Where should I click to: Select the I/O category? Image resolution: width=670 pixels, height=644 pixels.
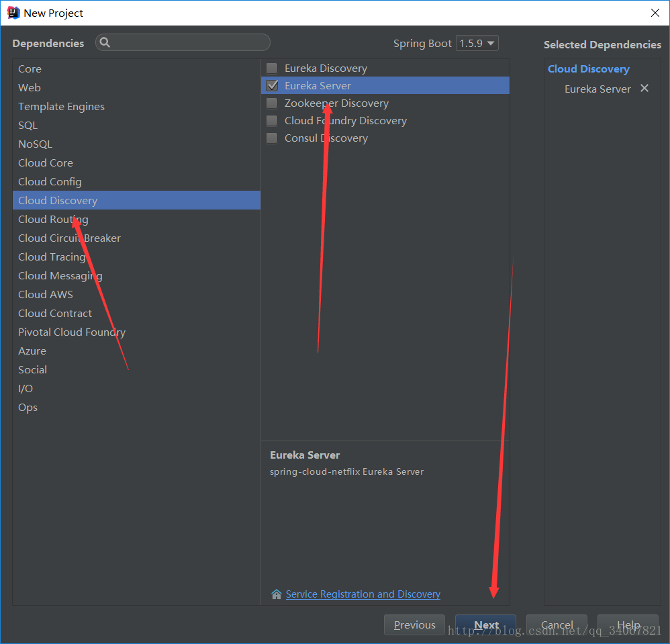click(136, 388)
